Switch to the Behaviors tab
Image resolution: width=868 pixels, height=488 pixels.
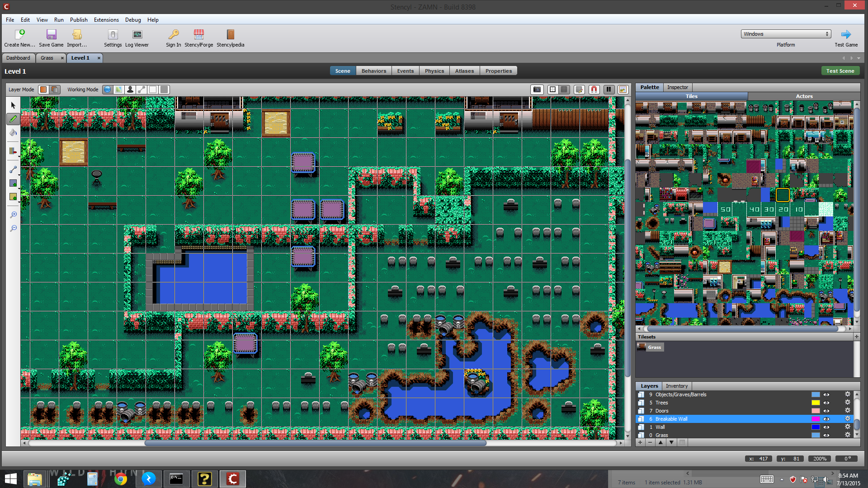[373, 71]
